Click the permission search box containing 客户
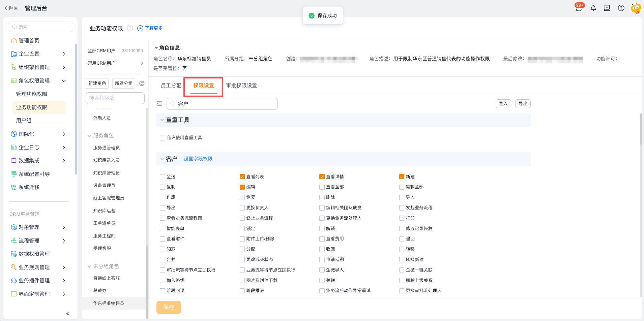644x321 pixels. (222, 104)
